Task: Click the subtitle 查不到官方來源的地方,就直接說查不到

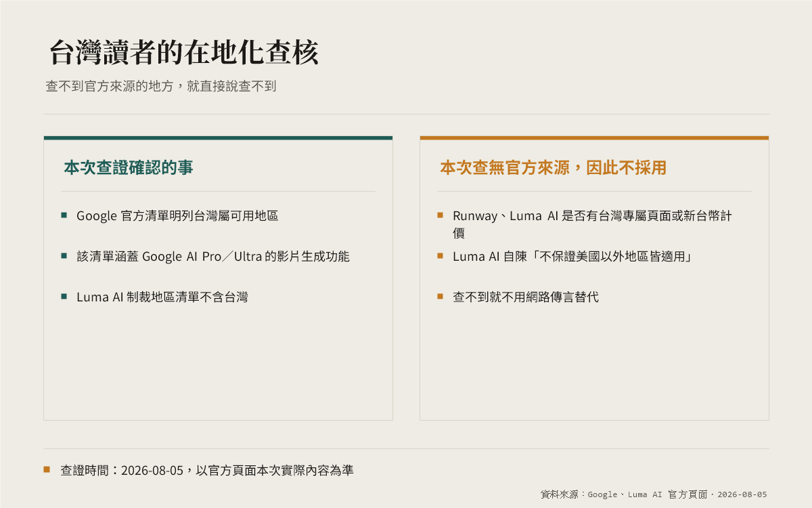Action: tap(161, 87)
